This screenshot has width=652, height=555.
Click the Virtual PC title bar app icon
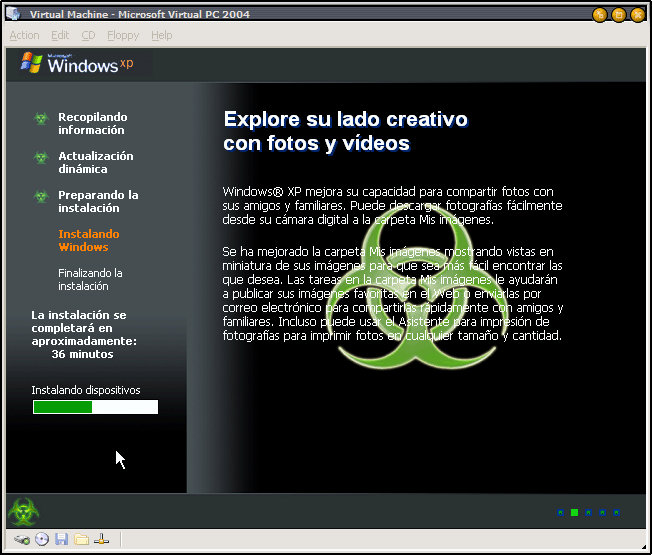coord(13,14)
